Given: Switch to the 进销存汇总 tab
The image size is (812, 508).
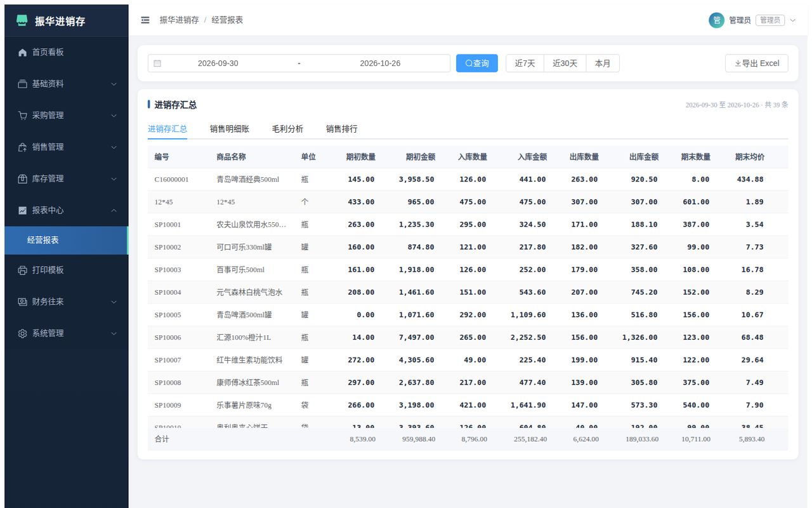Looking at the screenshot, I should pyautogui.click(x=167, y=129).
